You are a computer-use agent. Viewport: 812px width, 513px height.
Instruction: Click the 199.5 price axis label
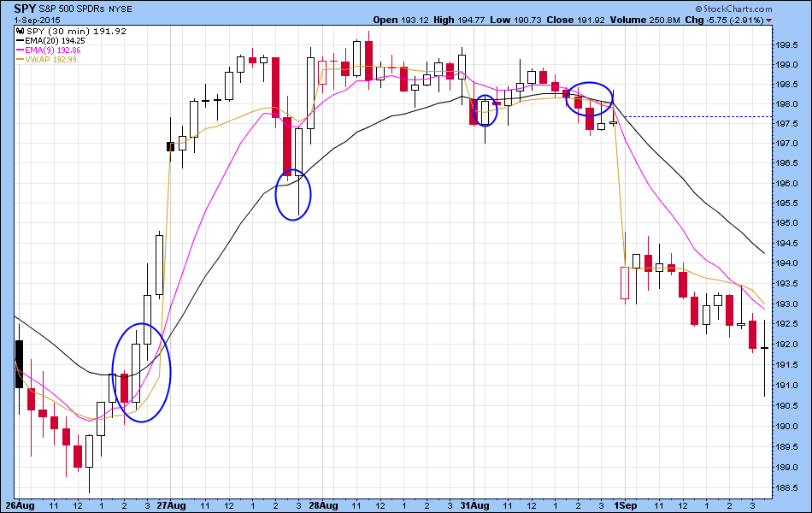tap(787, 45)
